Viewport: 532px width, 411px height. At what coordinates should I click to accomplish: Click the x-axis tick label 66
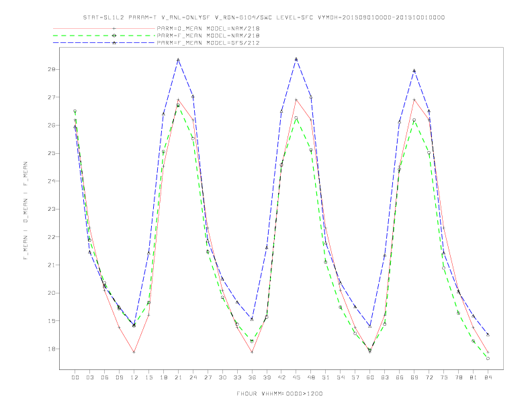pyautogui.click(x=400, y=377)
